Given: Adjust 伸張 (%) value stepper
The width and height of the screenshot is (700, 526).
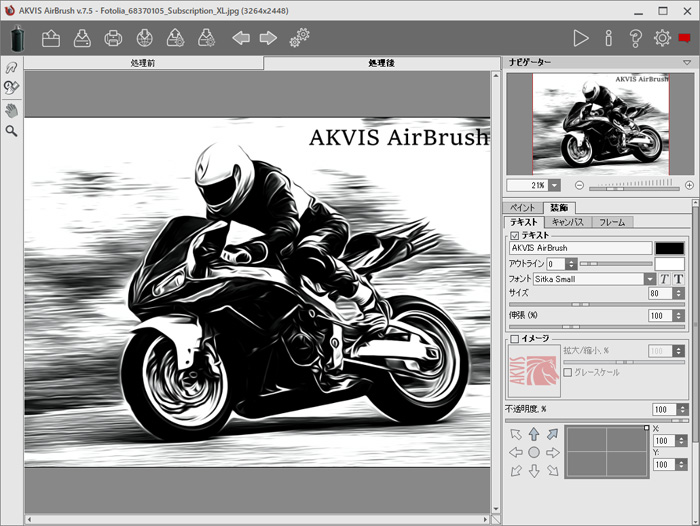Looking at the screenshot, I should tap(679, 316).
